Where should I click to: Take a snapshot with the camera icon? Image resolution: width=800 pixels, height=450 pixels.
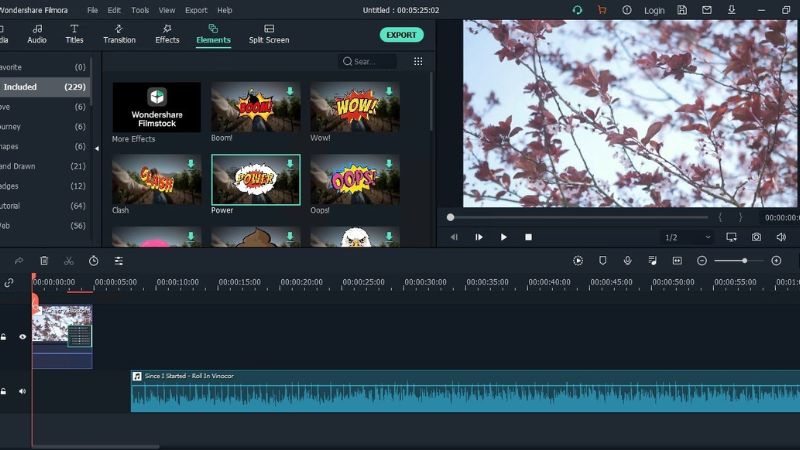[x=756, y=237]
